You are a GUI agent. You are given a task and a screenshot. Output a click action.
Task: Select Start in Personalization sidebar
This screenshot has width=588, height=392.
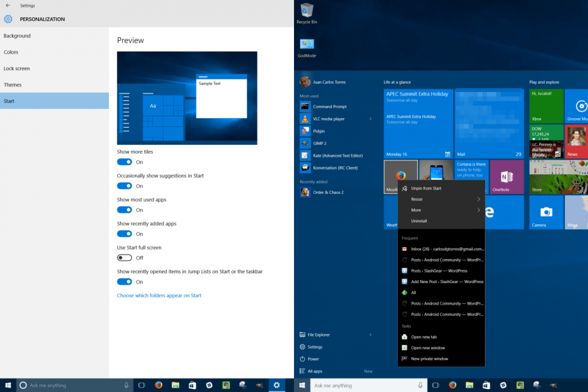point(54,101)
